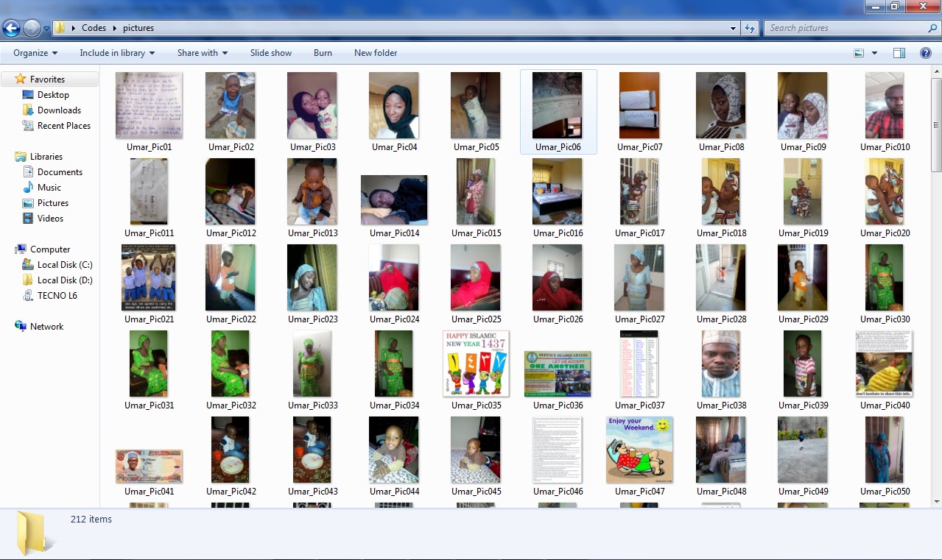The height and width of the screenshot is (560, 942).
Task: Refresh the pictures folder view
Action: (750, 28)
